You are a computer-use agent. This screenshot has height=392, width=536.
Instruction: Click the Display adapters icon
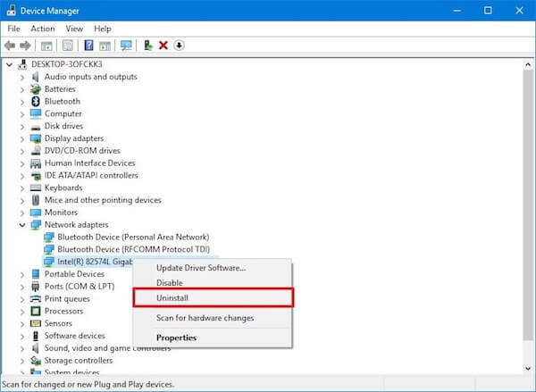pyautogui.click(x=36, y=138)
